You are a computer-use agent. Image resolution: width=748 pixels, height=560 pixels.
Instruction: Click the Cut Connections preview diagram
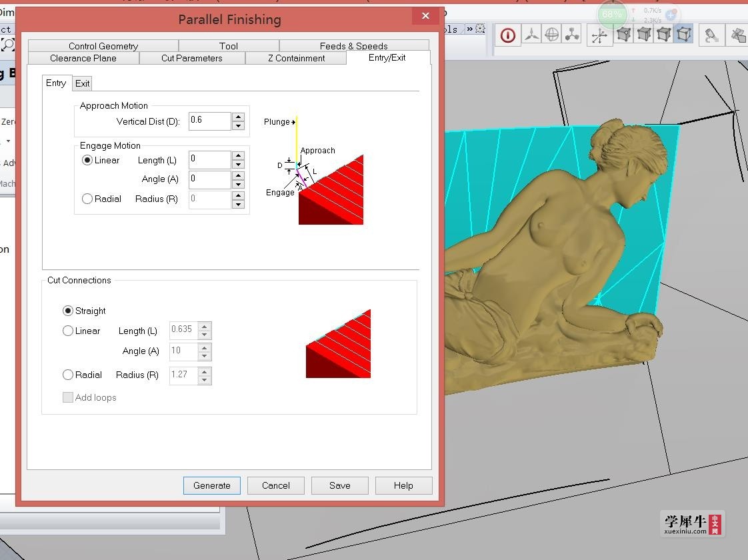338,344
